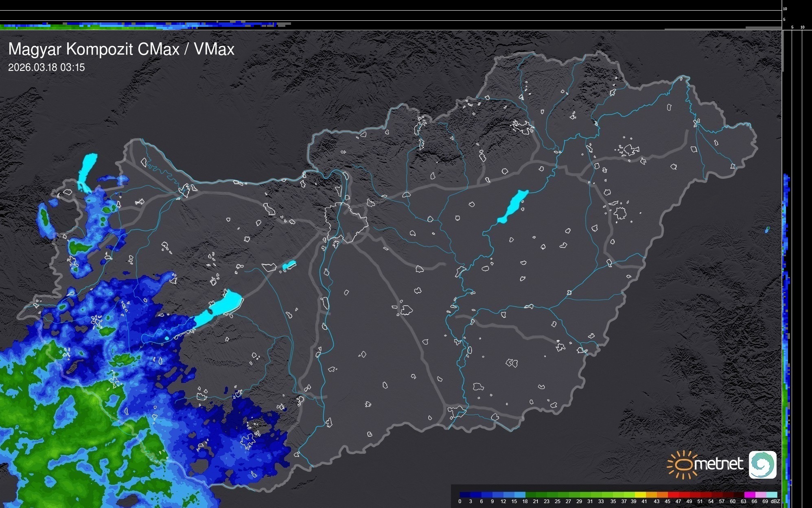Select the red 45 dBZ legend swatch
Image resolution: width=812 pixels, height=508 pixels.
[x=673, y=495]
